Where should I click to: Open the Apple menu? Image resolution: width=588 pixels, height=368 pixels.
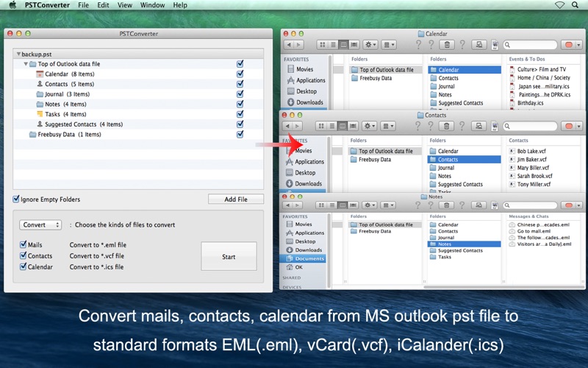point(12,5)
